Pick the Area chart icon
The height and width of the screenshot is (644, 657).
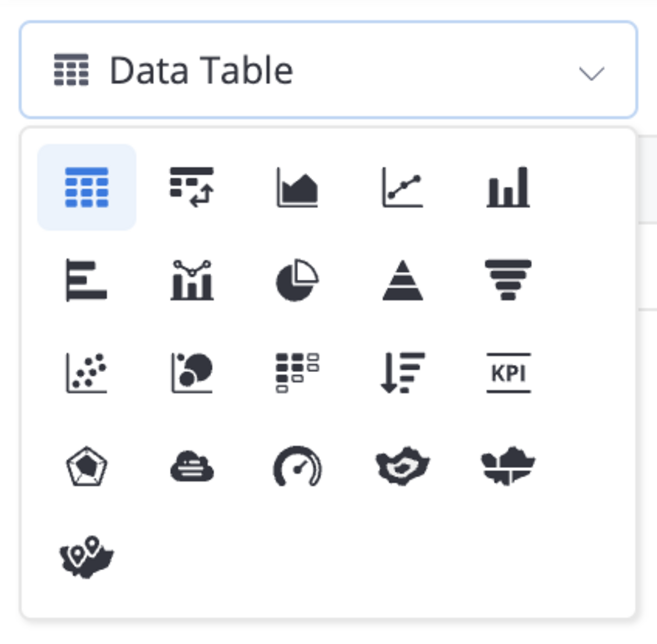pos(297,187)
